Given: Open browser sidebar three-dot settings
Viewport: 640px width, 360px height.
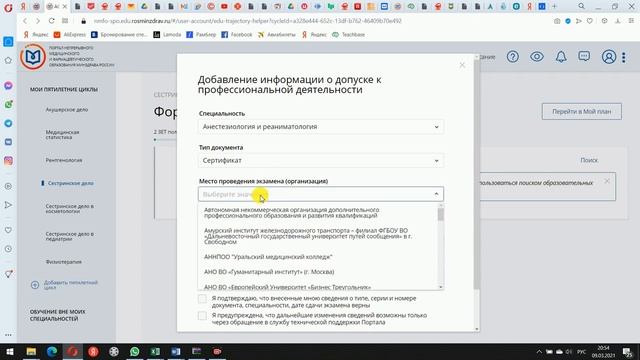Looking at the screenshot, I should pos(8,335).
